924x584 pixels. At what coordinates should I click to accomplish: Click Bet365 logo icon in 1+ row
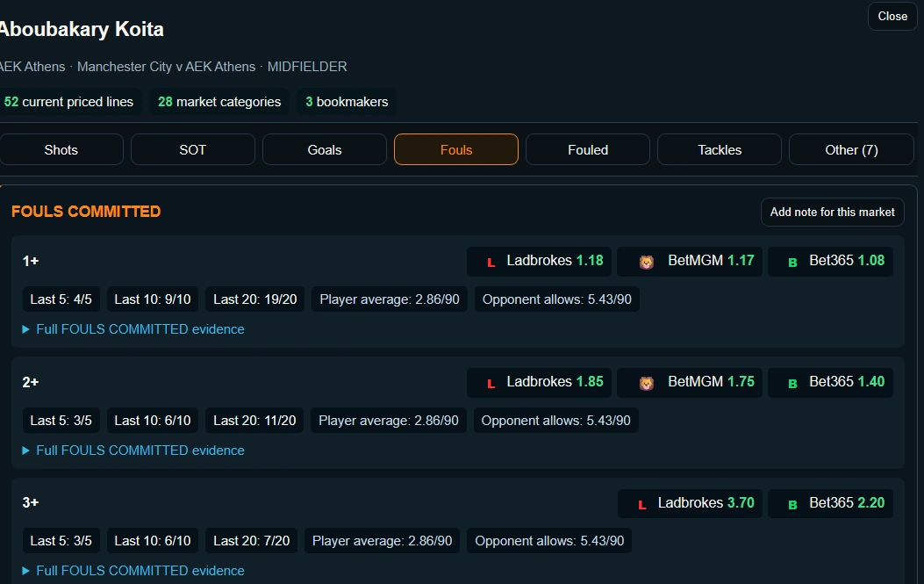(x=792, y=263)
